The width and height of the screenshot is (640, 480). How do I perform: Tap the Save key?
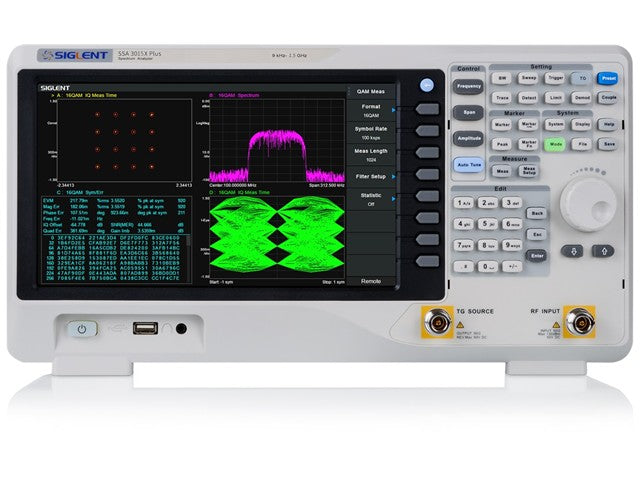pos(609,144)
